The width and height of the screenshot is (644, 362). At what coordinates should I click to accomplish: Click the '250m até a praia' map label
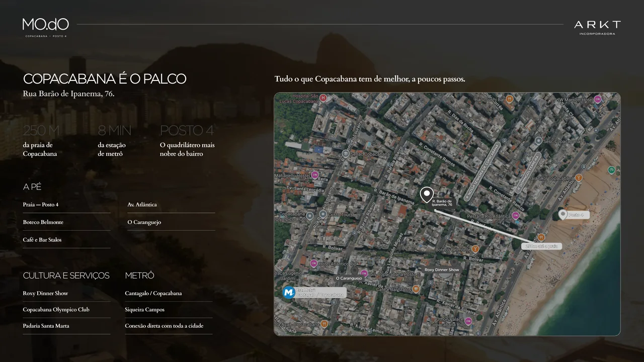(542, 246)
